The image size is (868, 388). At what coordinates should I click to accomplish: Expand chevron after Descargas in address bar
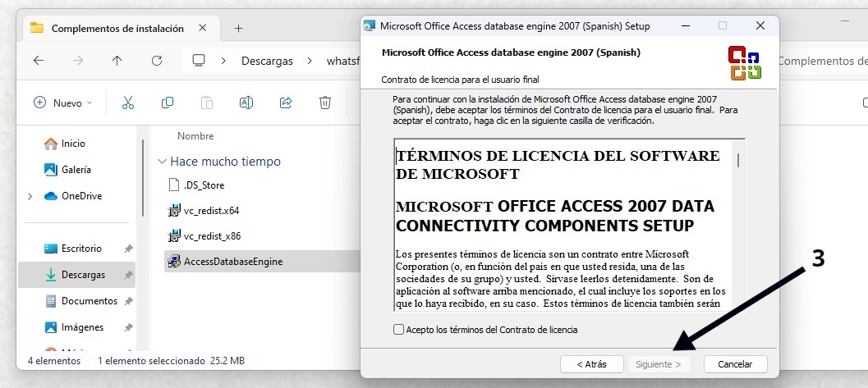pos(310,61)
